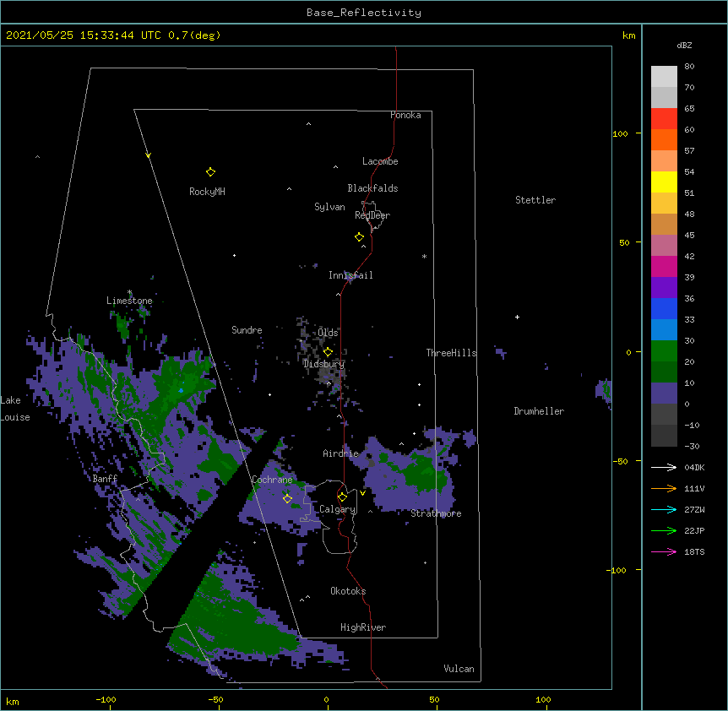Click the small blue echo core near Banff range
This screenshot has height=711, width=728.
(x=181, y=391)
